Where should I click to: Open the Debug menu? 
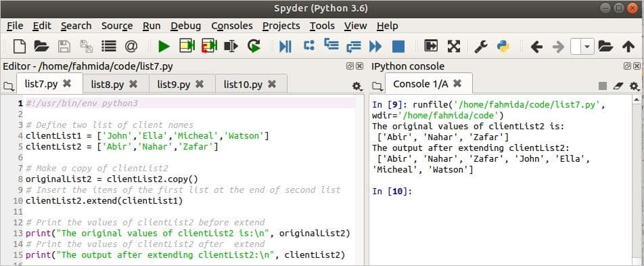pyautogui.click(x=185, y=26)
